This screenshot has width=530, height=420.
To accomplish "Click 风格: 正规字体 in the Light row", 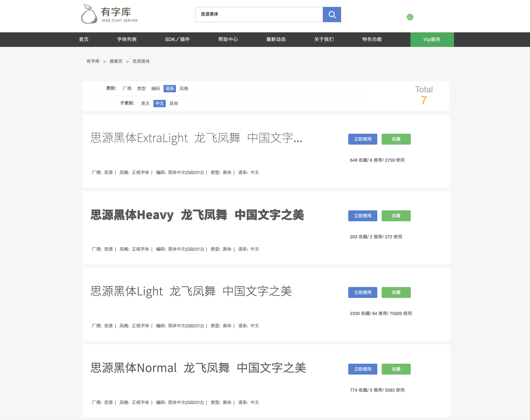I will coord(134,326).
